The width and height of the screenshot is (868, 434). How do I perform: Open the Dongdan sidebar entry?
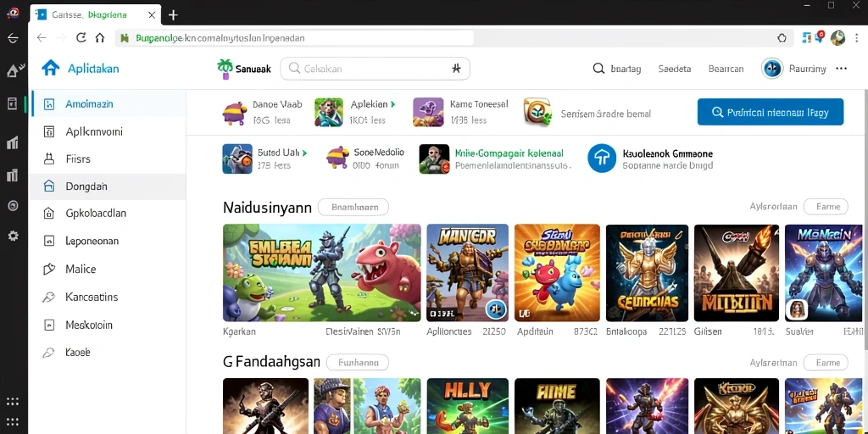pyautogui.click(x=107, y=186)
